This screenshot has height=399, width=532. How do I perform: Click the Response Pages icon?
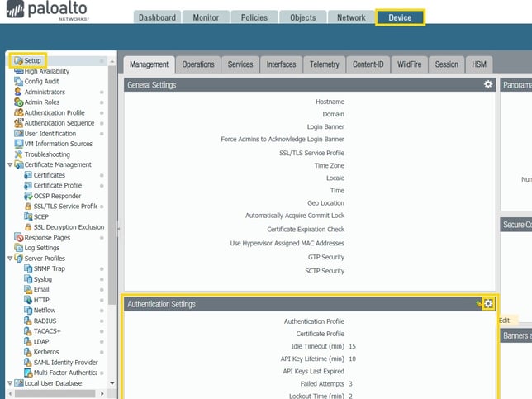click(18, 238)
